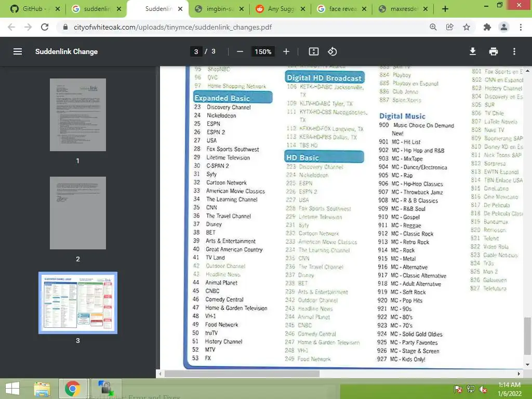Open a new browser tab
Screen dimensions: 532x399
(x=445, y=9)
